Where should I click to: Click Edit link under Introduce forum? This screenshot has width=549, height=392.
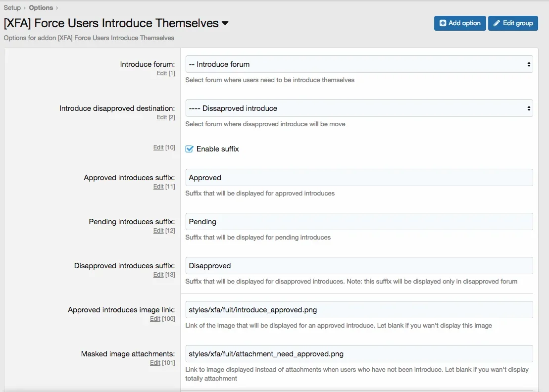pyautogui.click(x=161, y=73)
